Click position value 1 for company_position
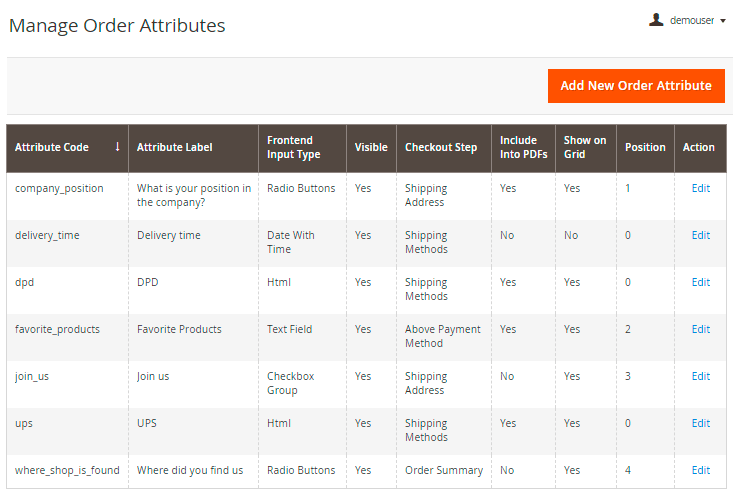This screenshot has width=733, height=500. 628,188
